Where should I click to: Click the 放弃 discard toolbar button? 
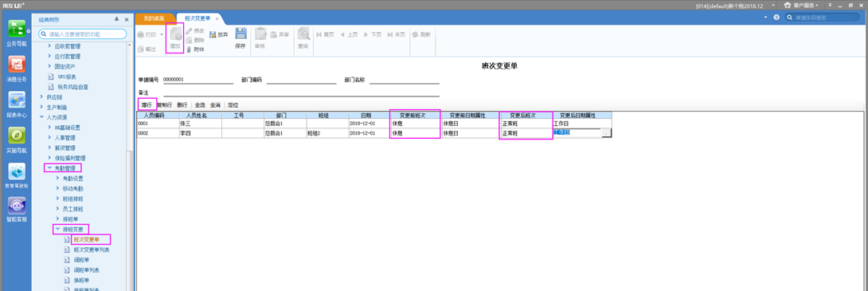[x=219, y=34]
